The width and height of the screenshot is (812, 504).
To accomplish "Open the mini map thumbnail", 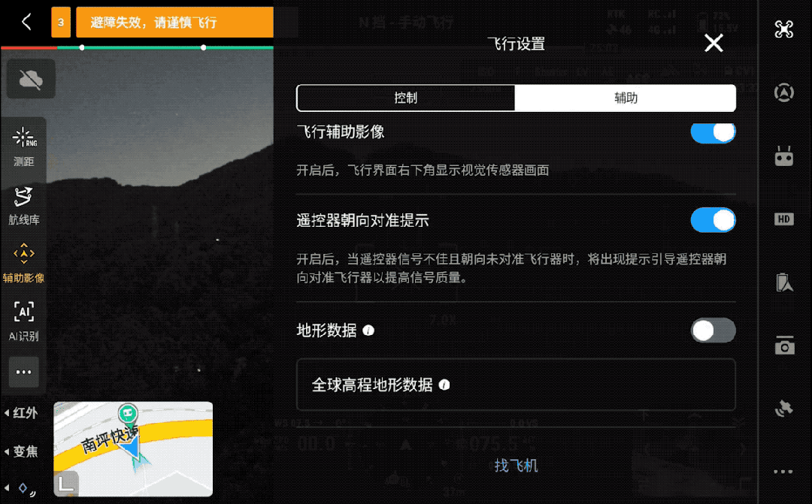I will click(133, 448).
